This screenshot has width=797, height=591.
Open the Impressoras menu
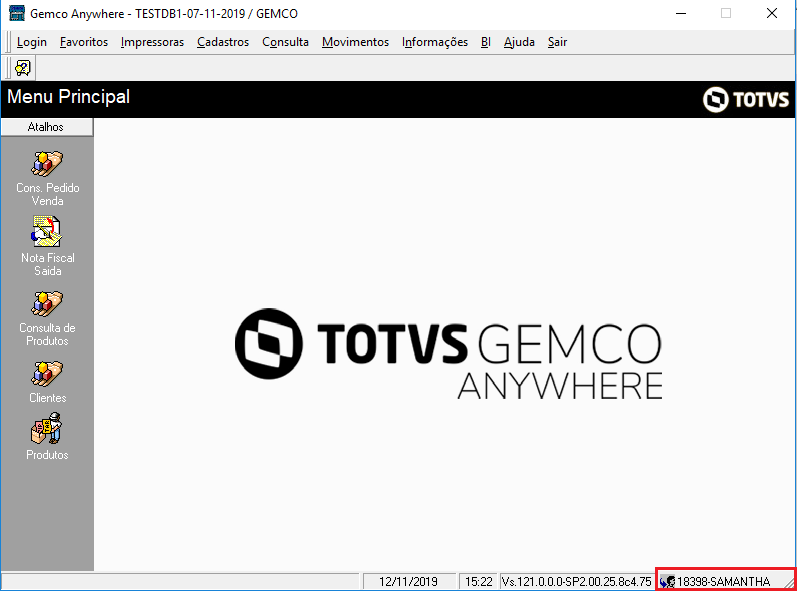point(152,42)
